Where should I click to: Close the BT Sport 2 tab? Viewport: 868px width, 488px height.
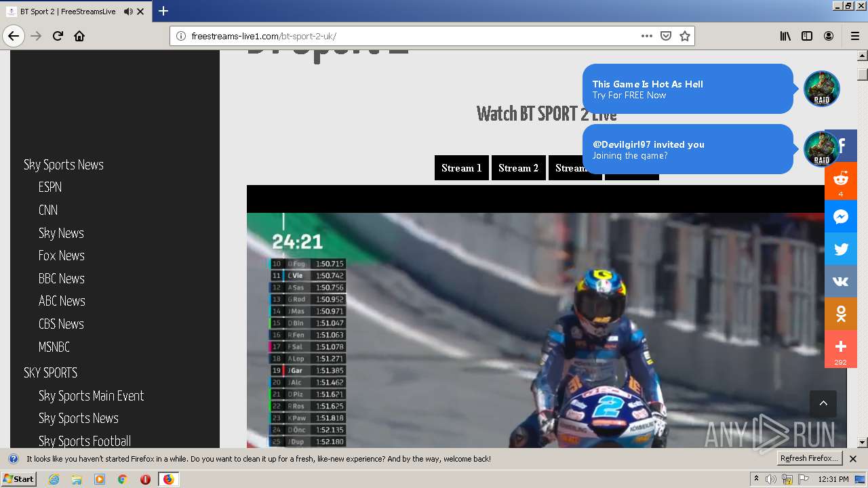140,12
